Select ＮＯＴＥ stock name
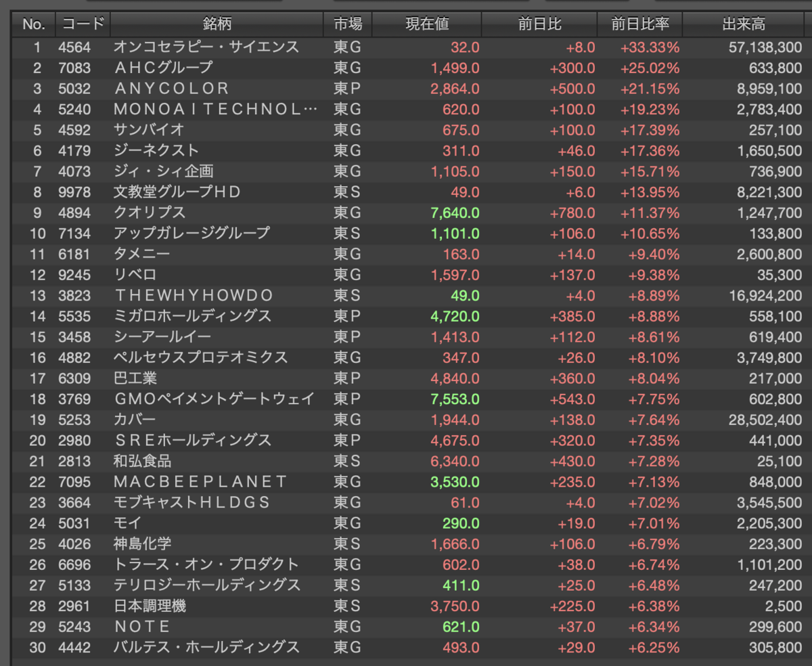Screen dimensions: 812x666 (141, 627)
